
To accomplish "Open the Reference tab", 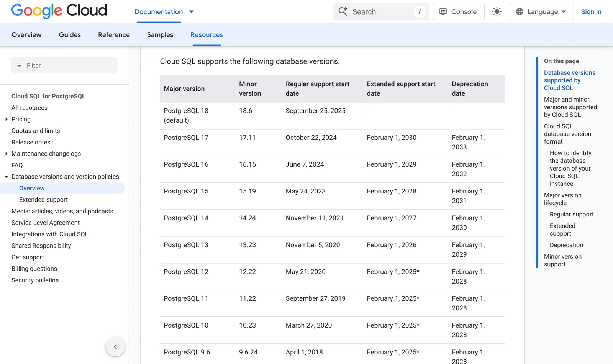I will pyautogui.click(x=114, y=35).
